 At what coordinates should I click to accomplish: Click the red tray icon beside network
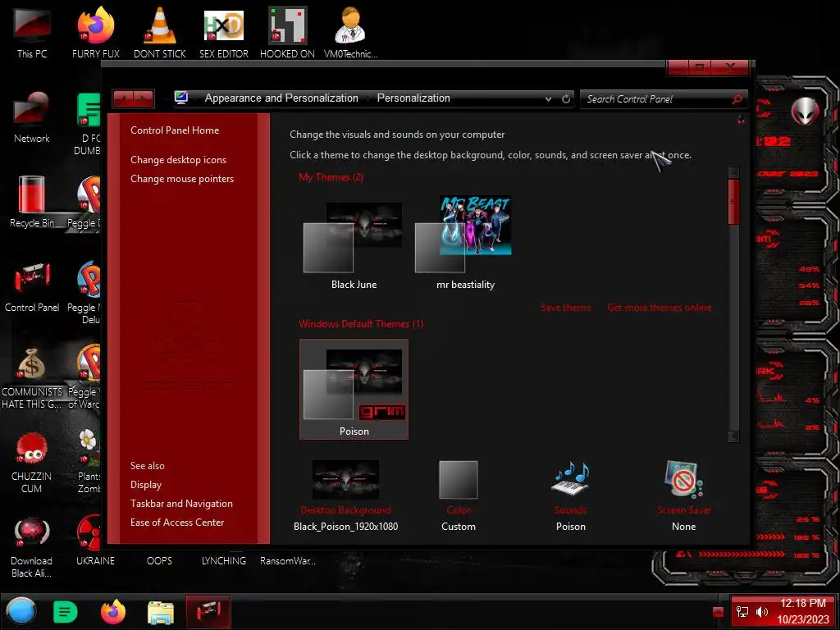pyautogui.click(x=718, y=611)
